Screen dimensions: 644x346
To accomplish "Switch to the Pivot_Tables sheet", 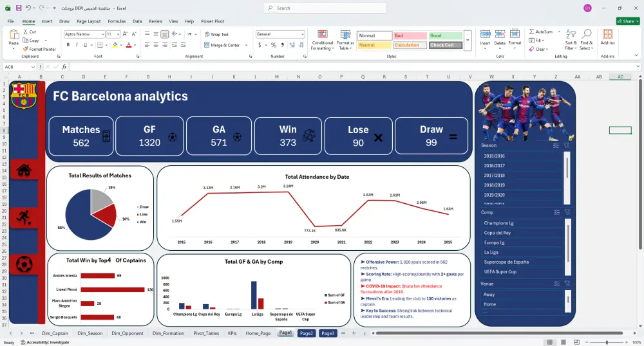I will (x=206, y=333).
